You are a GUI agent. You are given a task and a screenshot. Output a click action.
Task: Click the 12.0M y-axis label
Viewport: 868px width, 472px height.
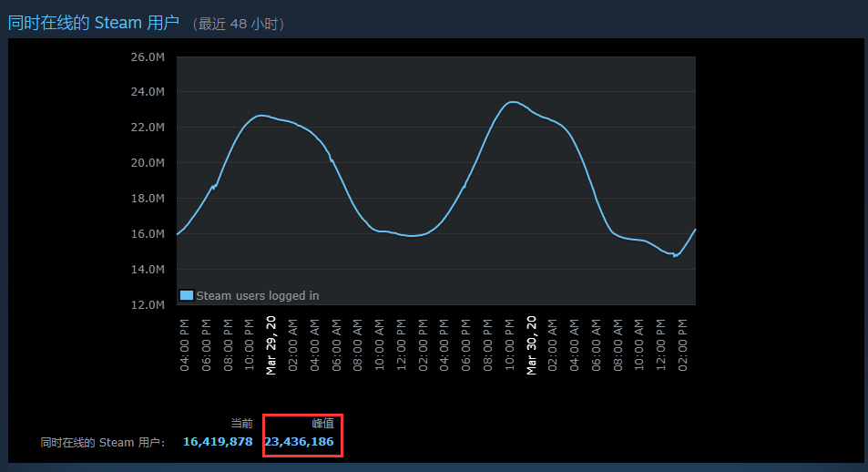click(x=148, y=304)
